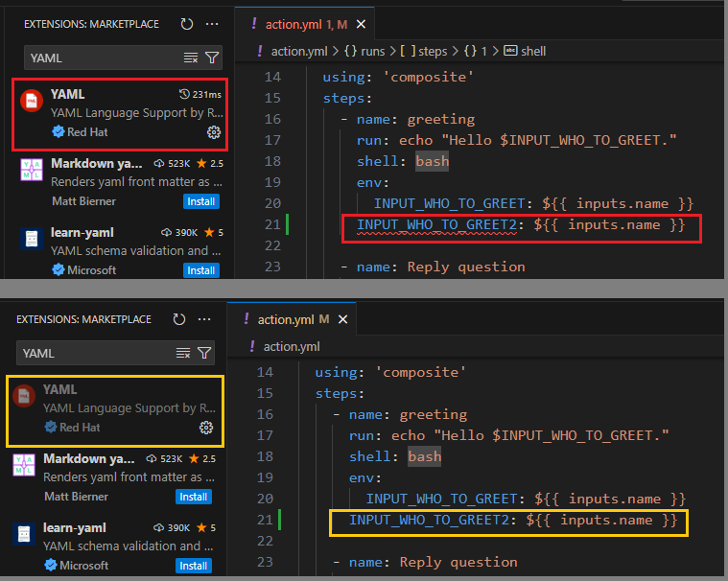The width and height of the screenshot is (728, 581).
Task: Open More Actions in bottom Extensions panel
Action: (x=204, y=319)
